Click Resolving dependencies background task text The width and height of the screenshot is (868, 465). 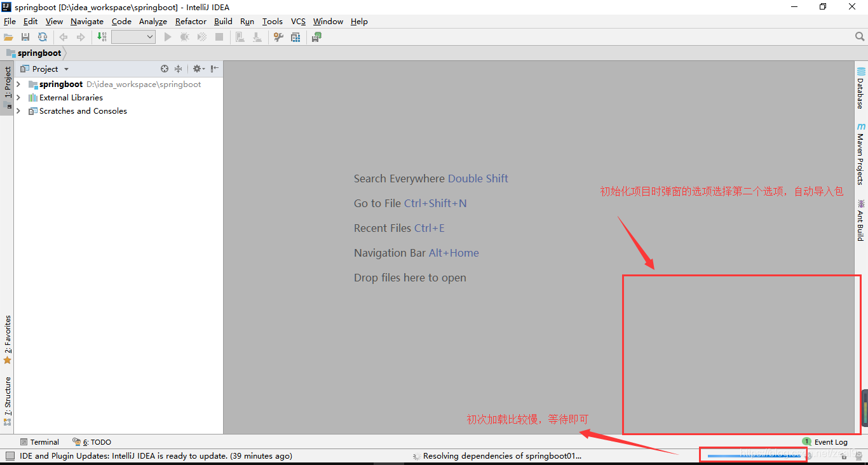502,456
